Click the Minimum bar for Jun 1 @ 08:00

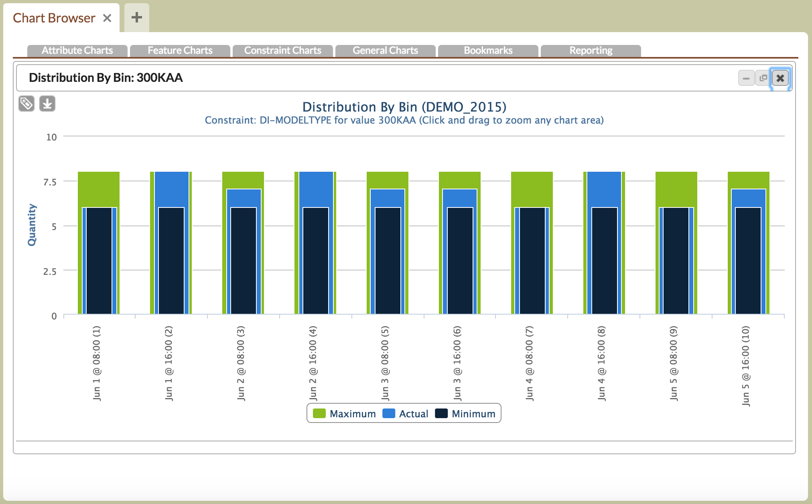point(99,261)
